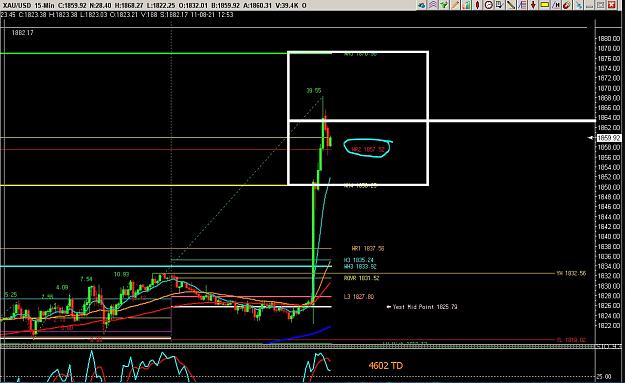The image size is (625, 383).
Task: Click the 1882.17 crosshair price readout
Action: tap(23, 33)
